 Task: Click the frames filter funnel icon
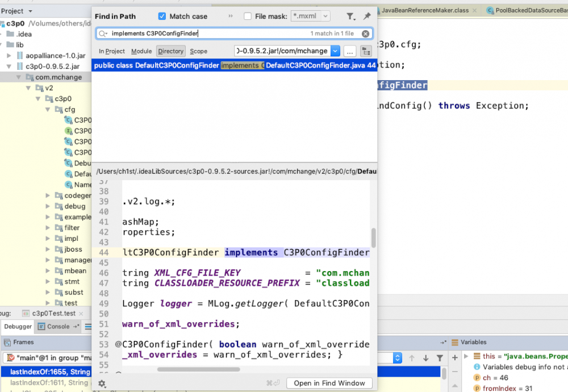[x=438, y=358]
